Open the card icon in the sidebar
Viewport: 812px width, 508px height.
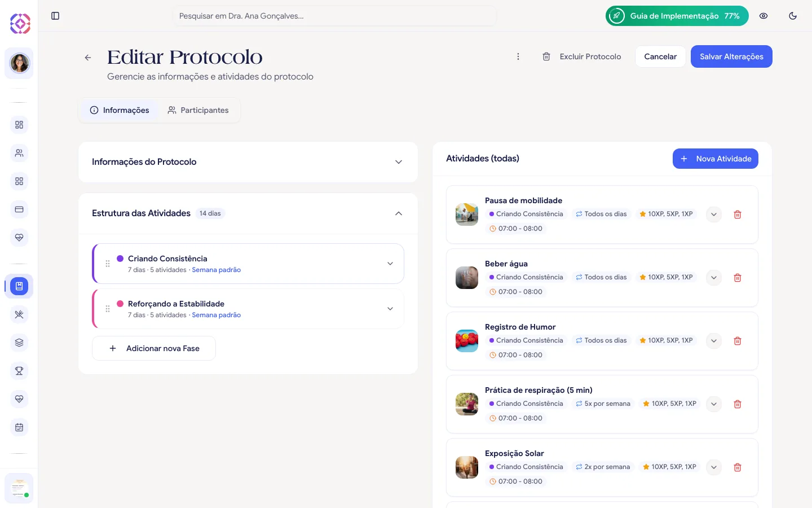click(19, 209)
